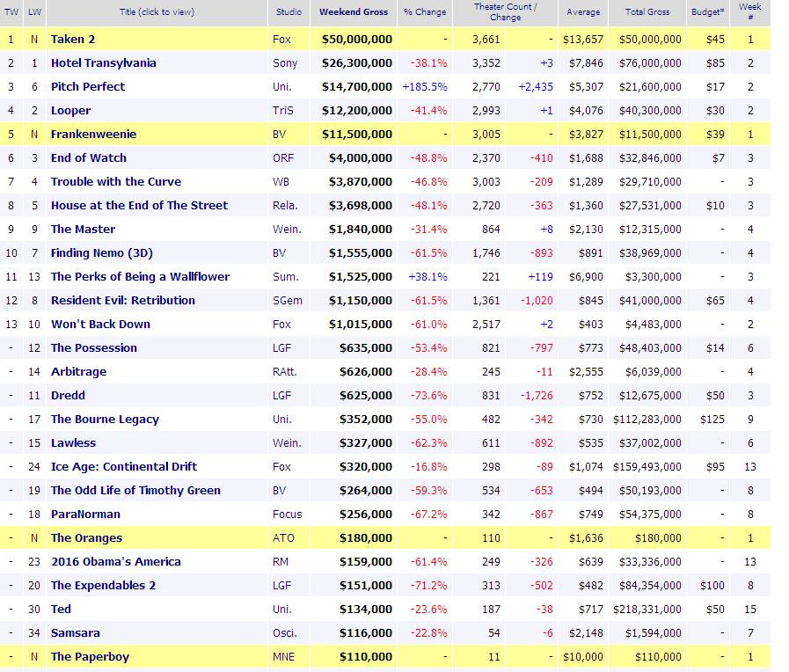Sort the table by Studio header

(x=289, y=12)
